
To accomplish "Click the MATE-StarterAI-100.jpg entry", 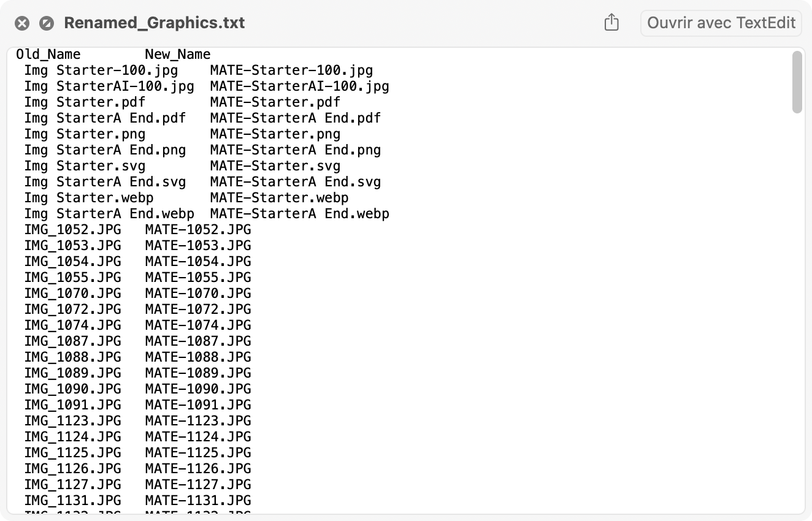I will click(x=299, y=86).
